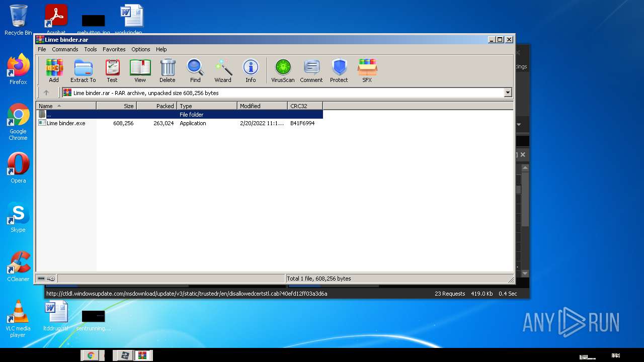Screen dimensions: 644x362
Task: Sort by the Packed column header
Action: pos(156,106)
